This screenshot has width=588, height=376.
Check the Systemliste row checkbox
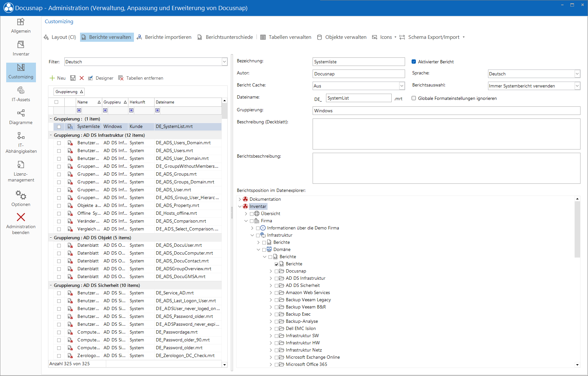click(59, 127)
